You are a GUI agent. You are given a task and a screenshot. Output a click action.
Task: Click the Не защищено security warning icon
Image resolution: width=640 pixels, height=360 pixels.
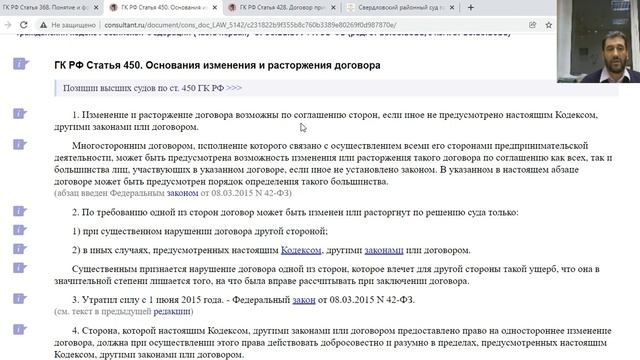43,25
